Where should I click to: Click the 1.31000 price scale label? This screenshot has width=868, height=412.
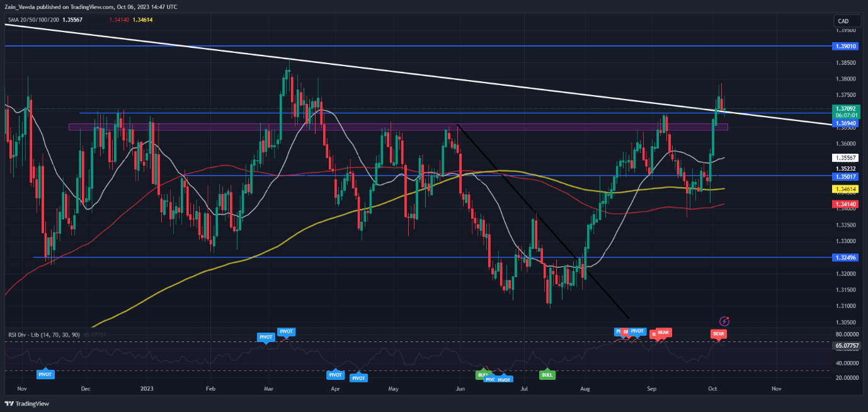coord(845,306)
